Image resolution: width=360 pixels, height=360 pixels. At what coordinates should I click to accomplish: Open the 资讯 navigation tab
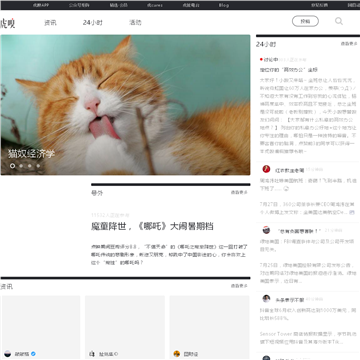[x=50, y=23]
